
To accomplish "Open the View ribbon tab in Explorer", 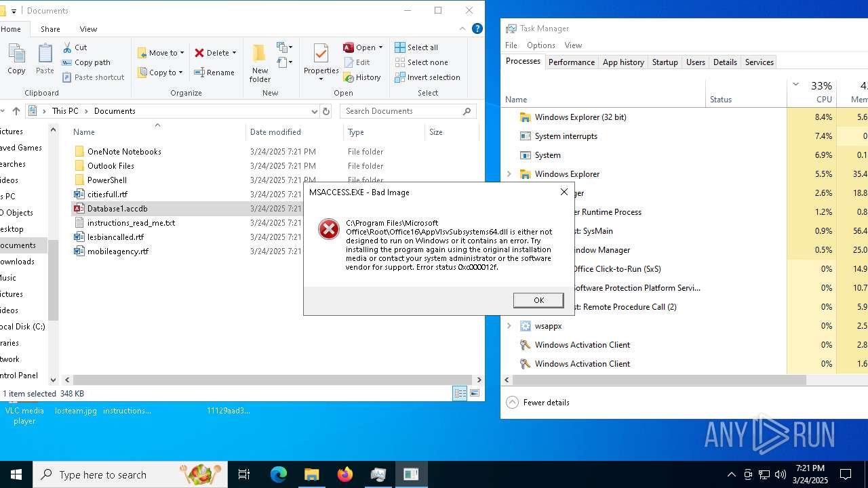I will pyautogui.click(x=88, y=29).
